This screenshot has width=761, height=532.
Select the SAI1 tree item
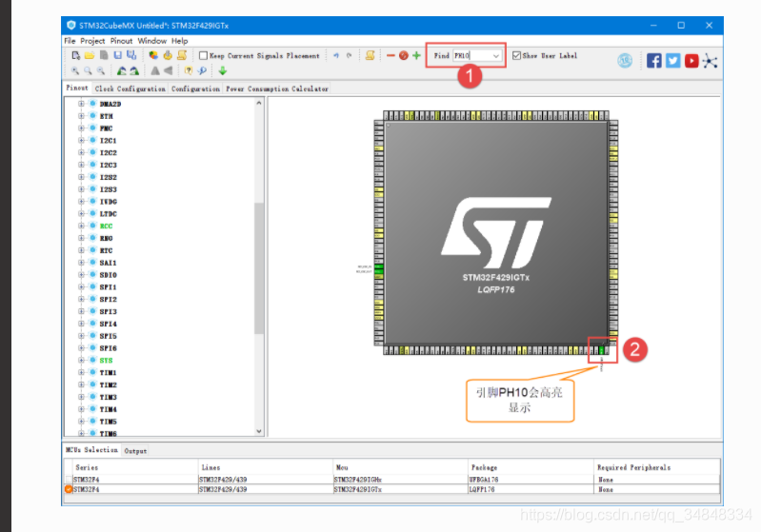point(108,263)
